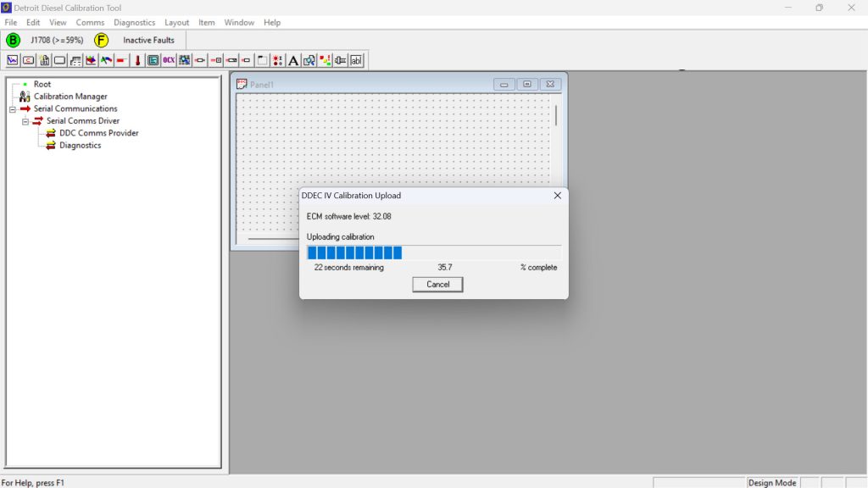Click the yellow F Inactive Faults indicator

[x=101, y=39]
